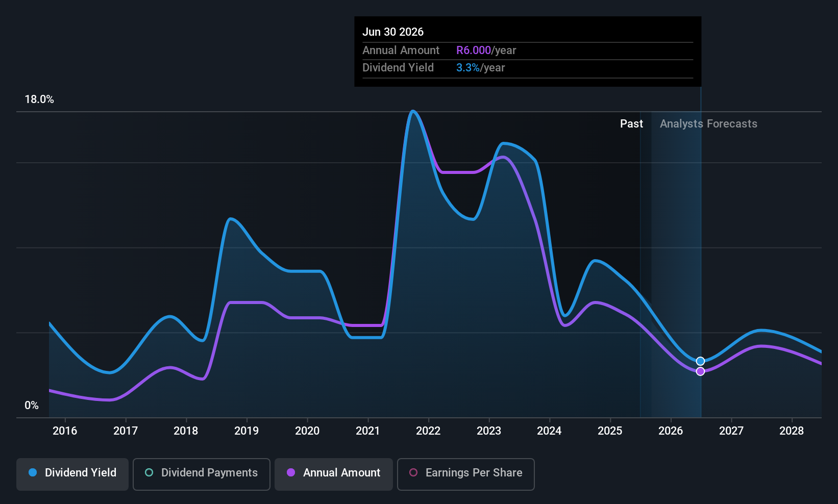
Task: Click the 0% y-axis label
Action: coord(32,406)
